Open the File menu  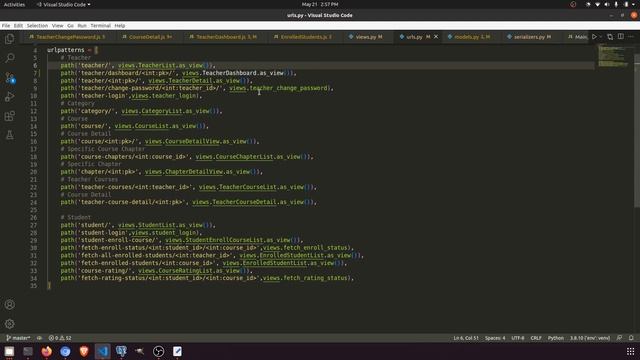click(6, 25)
